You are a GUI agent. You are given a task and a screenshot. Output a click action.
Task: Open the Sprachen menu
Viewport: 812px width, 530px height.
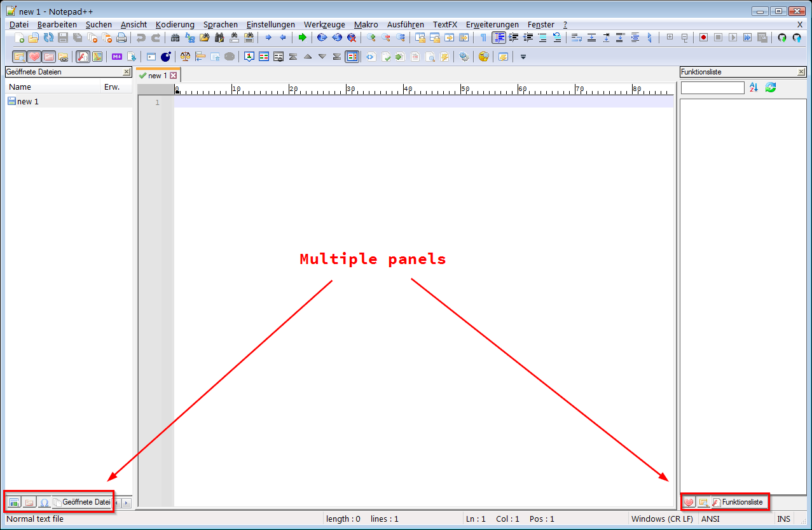(x=220, y=24)
